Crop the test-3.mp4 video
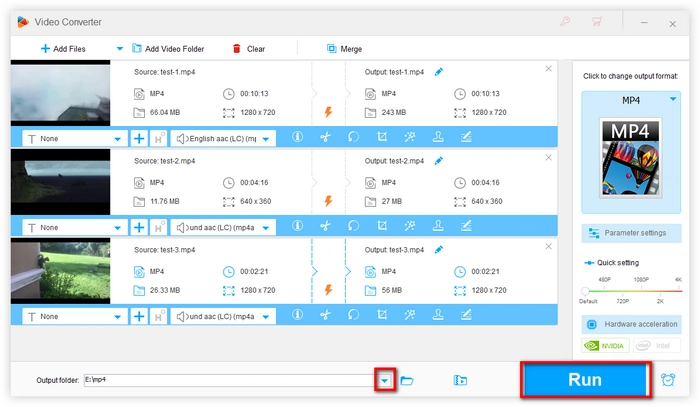The height and width of the screenshot is (407, 700). click(382, 315)
